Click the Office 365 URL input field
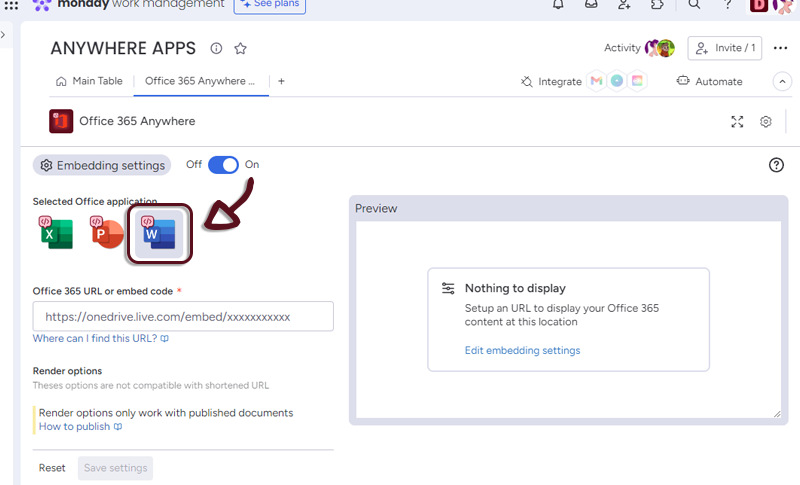This screenshot has height=485, width=800. (x=183, y=317)
